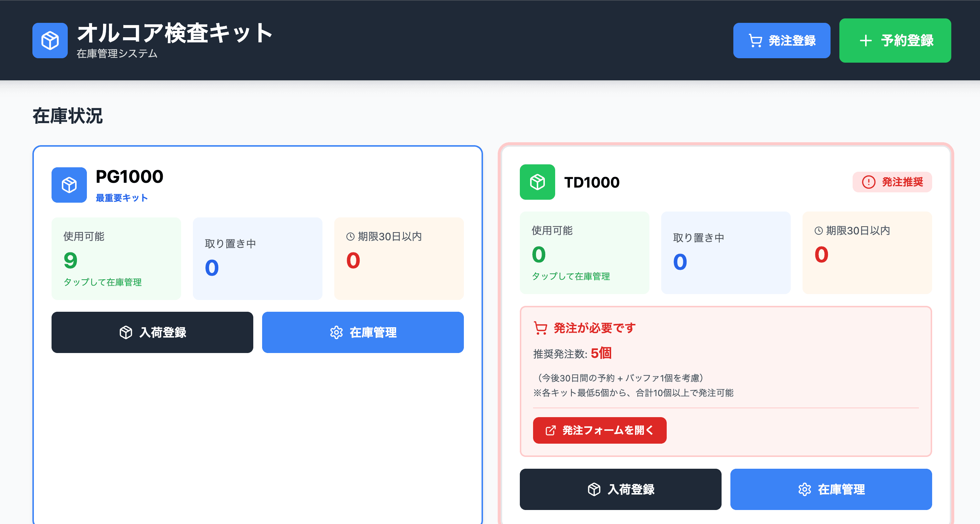Click the オルコア検査キット title
This screenshot has height=524, width=980.
(175, 33)
